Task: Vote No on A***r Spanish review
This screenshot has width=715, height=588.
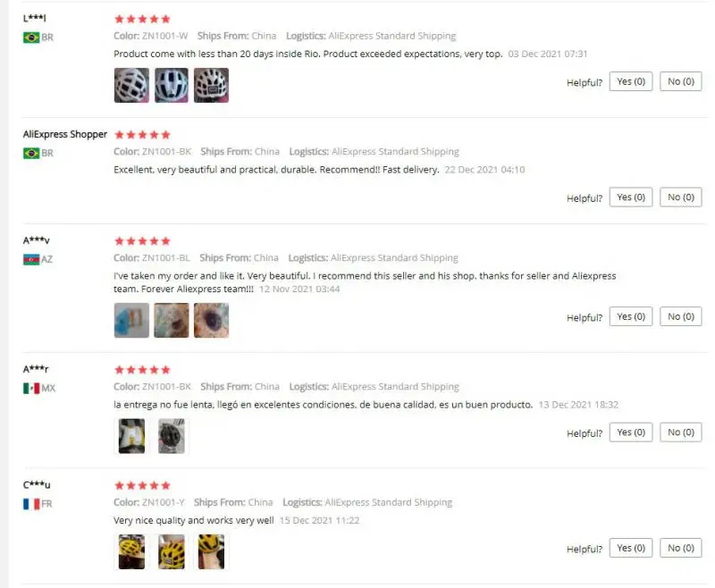Action: (681, 433)
